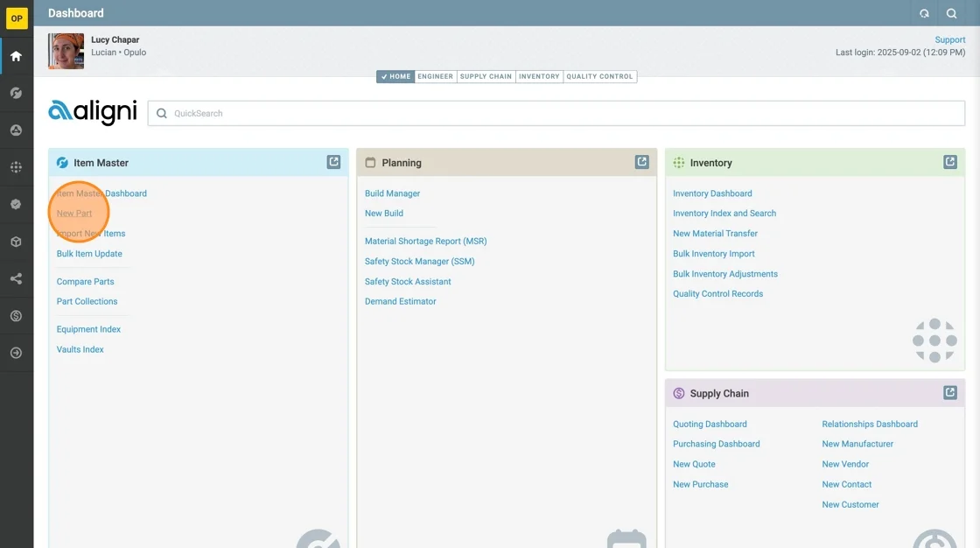Viewport: 980px width, 548px height.
Task: Click Lucy Chapar's profile photo
Action: [66, 52]
